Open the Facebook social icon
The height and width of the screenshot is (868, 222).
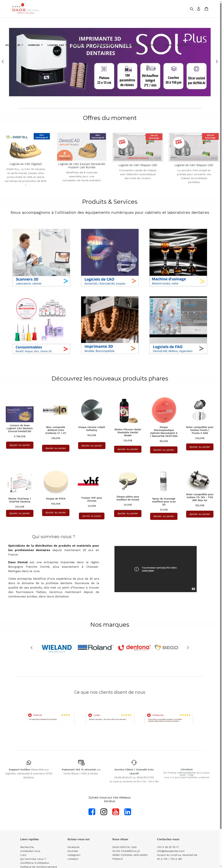point(92,812)
